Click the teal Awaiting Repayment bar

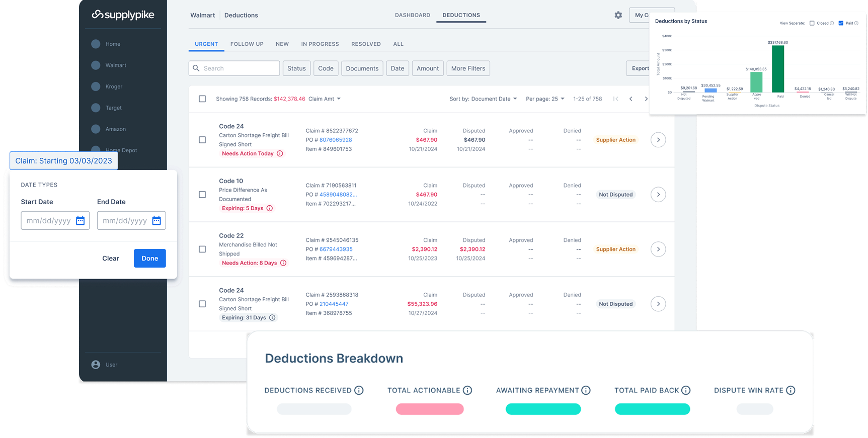tap(543, 409)
